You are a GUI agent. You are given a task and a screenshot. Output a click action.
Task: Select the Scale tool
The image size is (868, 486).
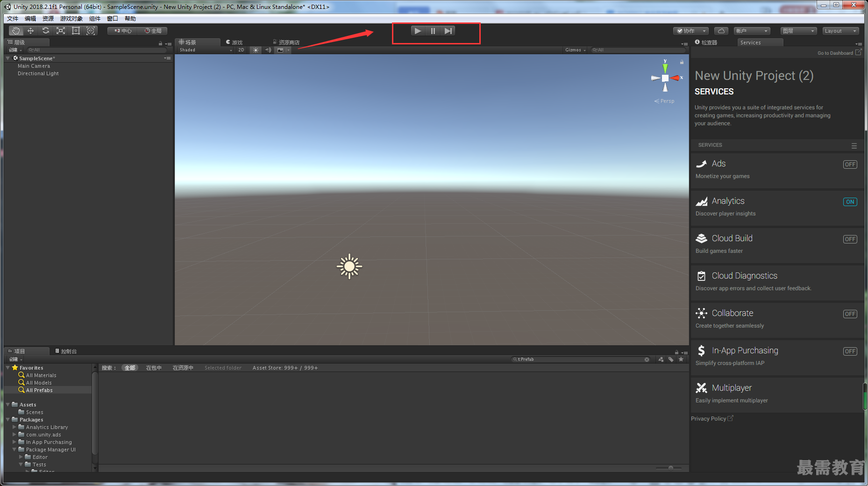click(61, 31)
